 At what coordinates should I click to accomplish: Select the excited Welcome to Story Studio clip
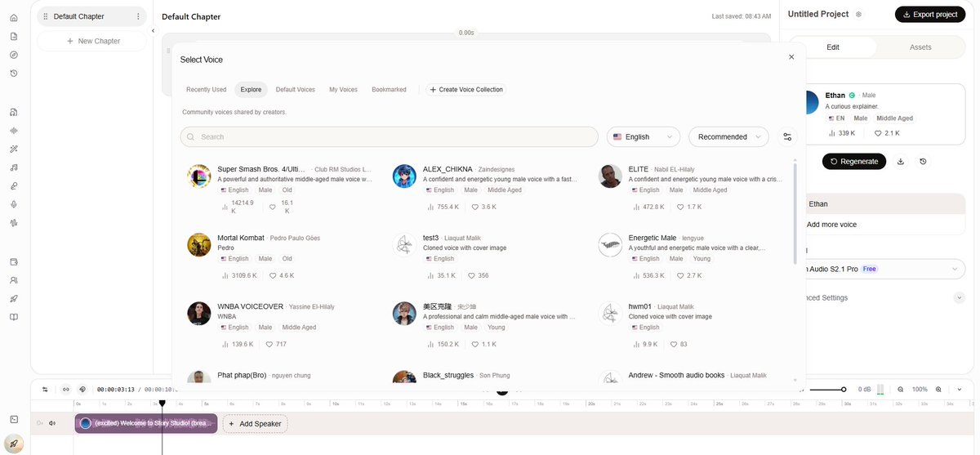146,423
